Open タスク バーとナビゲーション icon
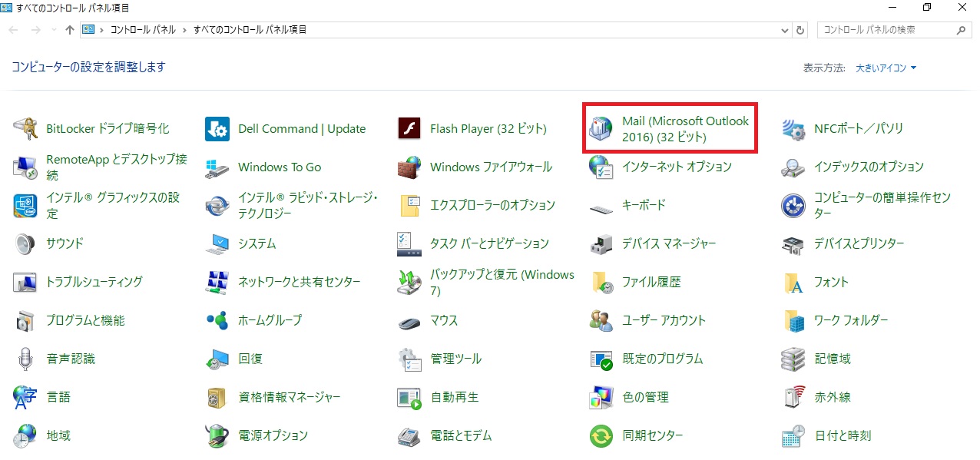 tap(409, 244)
